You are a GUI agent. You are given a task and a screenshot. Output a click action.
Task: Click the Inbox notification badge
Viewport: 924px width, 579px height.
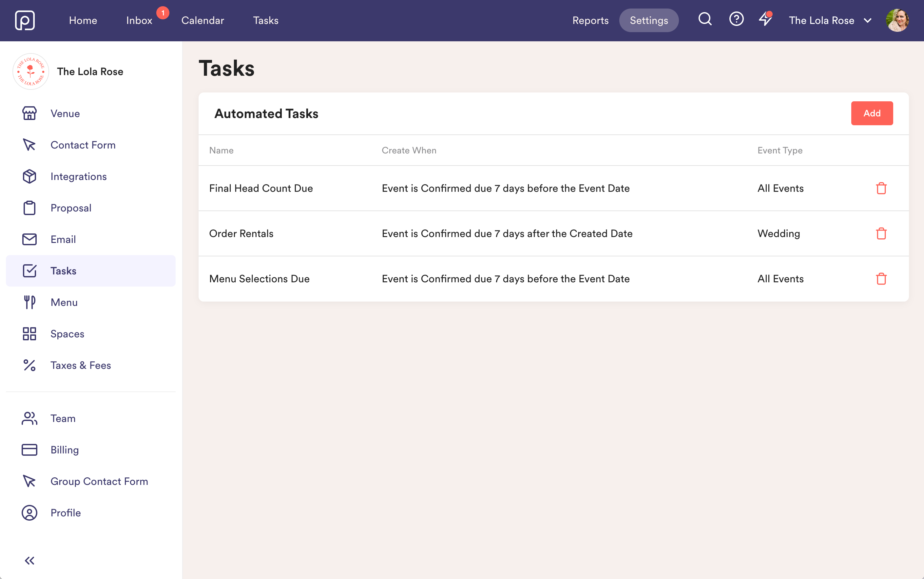click(x=163, y=13)
